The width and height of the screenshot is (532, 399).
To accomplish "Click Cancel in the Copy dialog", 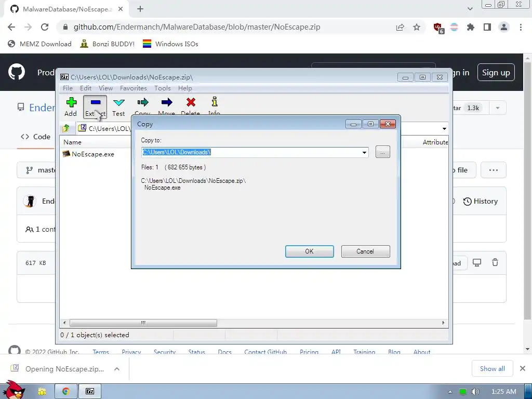I will click(x=365, y=251).
